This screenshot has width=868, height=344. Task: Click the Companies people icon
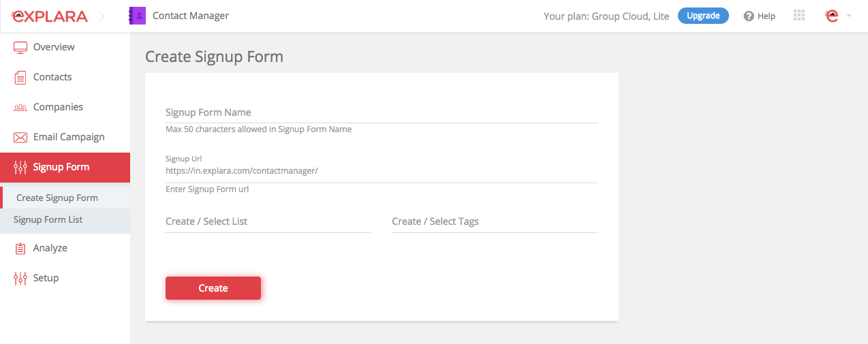coord(20,107)
